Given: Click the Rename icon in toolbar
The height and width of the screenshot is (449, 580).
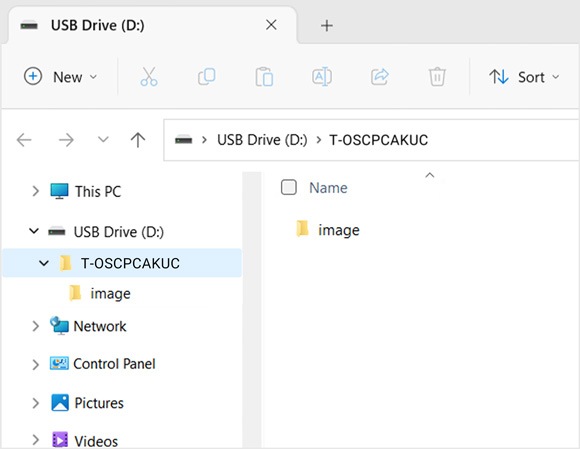Looking at the screenshot, I should 322,77.
